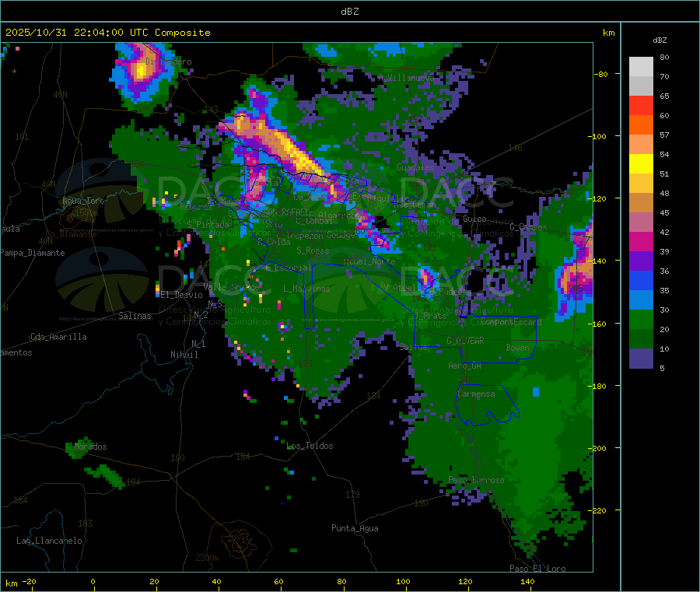Select the 'Nihuil' map label
The height and width of the screenshot is (592, 700).
click(184, 355)
